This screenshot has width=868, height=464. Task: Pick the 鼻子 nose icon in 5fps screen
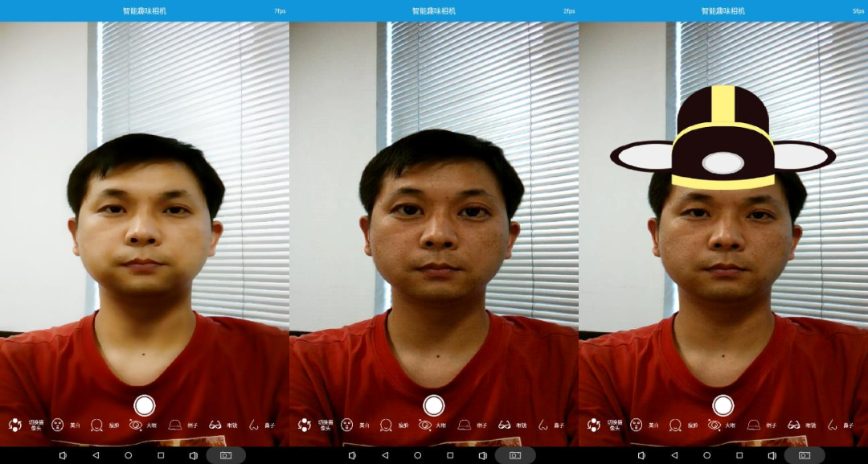click(x=832, y=425)
